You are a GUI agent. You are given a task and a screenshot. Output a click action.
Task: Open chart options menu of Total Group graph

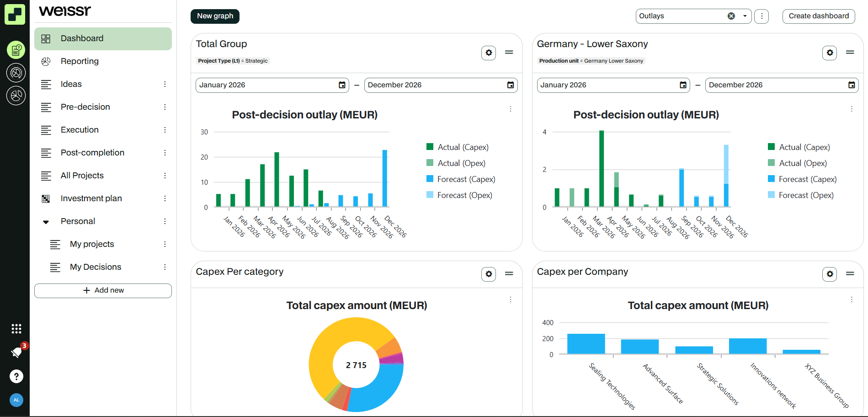tap(511, 109)
